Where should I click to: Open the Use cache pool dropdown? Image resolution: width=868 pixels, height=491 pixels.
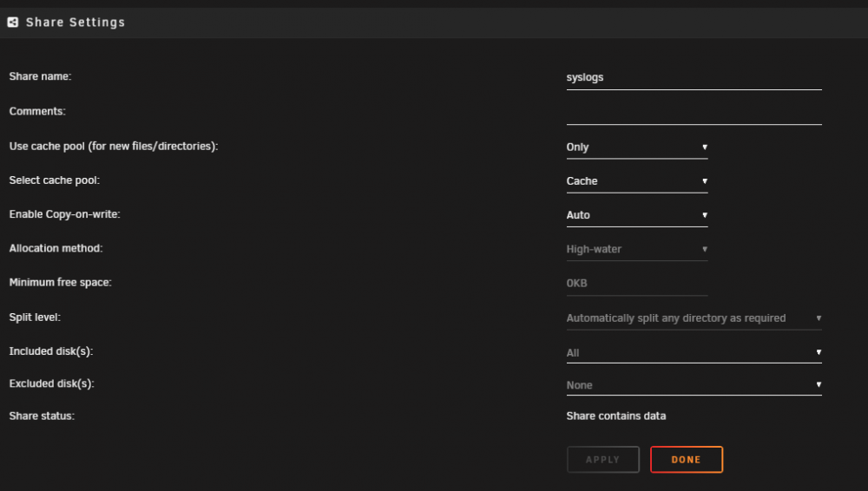click(636, 147)
